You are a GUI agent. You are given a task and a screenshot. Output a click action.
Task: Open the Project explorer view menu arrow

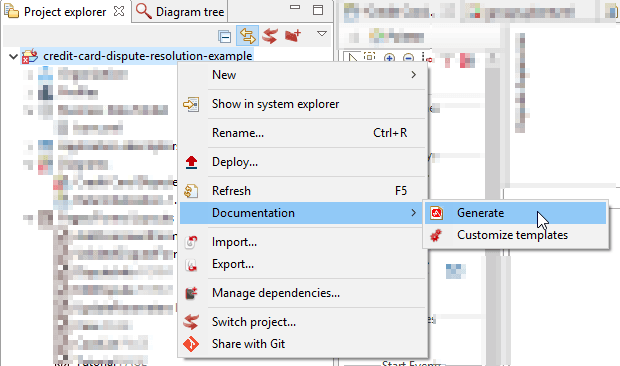[322, 34]
